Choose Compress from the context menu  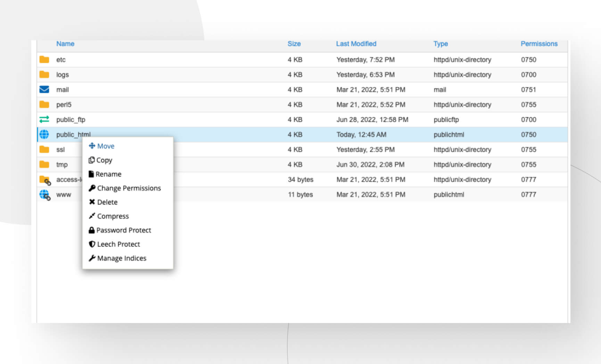click(x=113, y=216)
